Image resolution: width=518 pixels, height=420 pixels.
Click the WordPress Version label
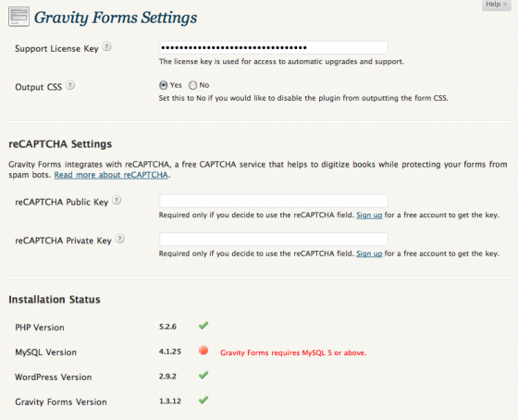pyautogui.click(x=54, y=377)
